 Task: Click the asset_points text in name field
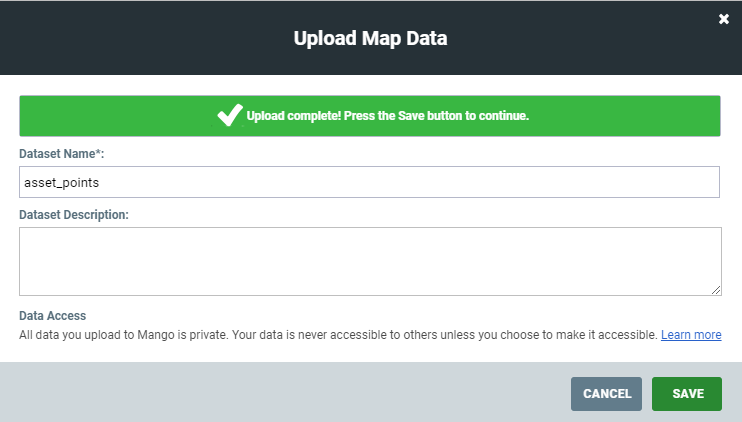click(62, 183)
